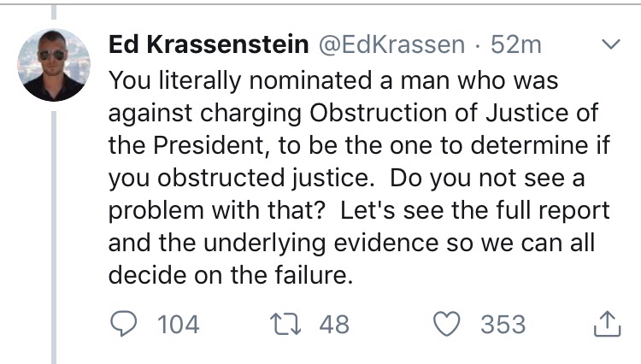Click the like count 353
The height and width of the screenshot is (364, 641).
point(503,325)
